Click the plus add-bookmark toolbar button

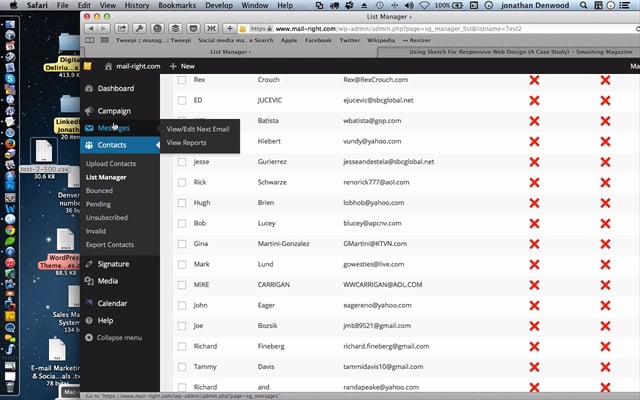(230, 29)
